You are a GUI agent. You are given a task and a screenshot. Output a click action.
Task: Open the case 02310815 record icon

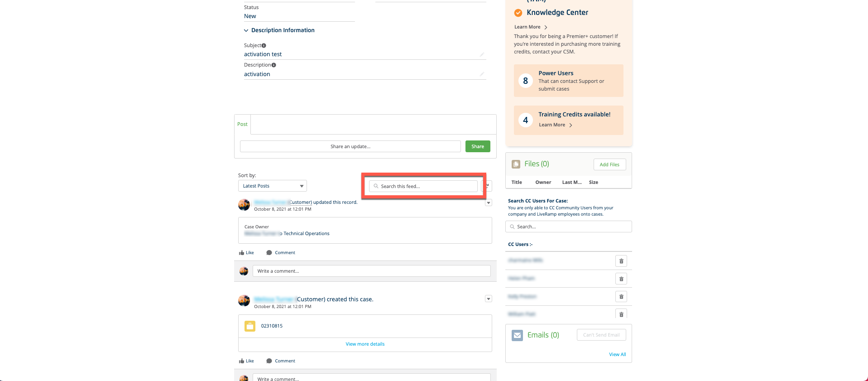pos(250,326)
